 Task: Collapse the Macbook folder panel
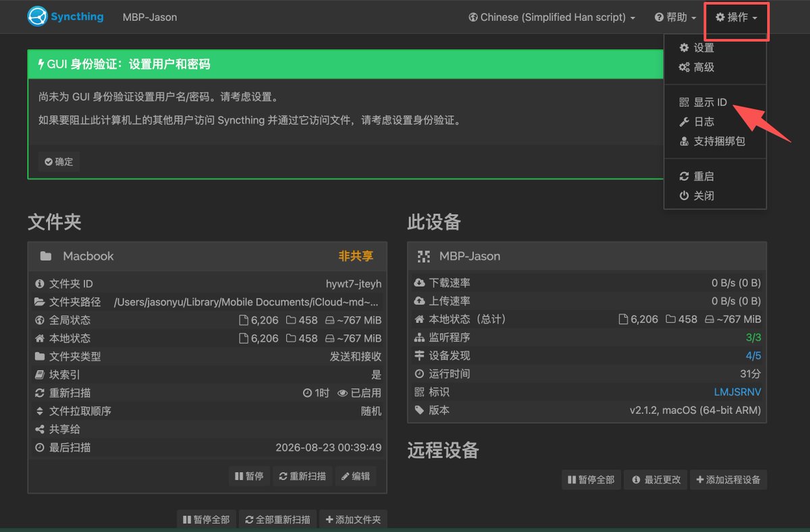coord(207,257)
